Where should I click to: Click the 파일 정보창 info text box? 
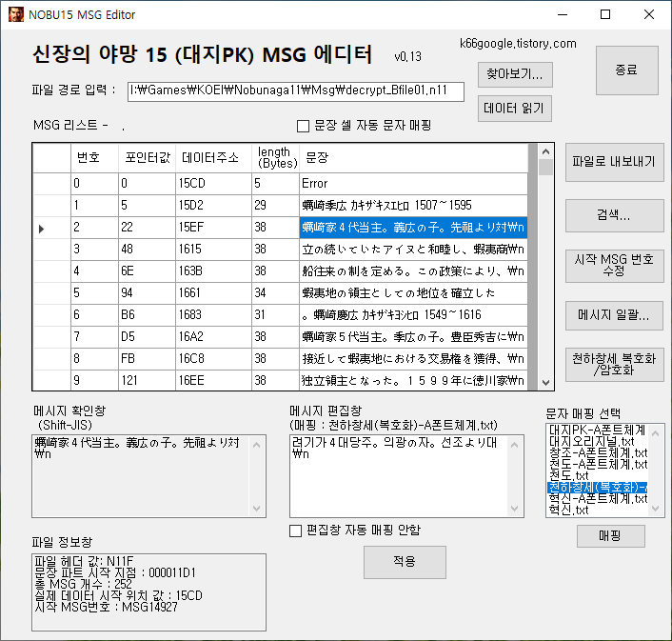tap(148, 592)
